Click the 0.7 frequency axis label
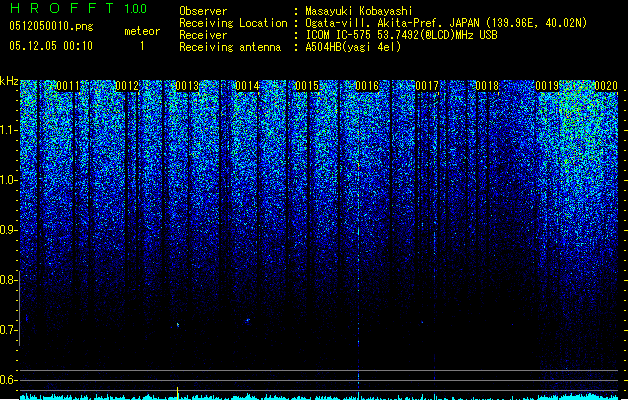The width and height of the screenshot is (629, 400). click(9, 330)
